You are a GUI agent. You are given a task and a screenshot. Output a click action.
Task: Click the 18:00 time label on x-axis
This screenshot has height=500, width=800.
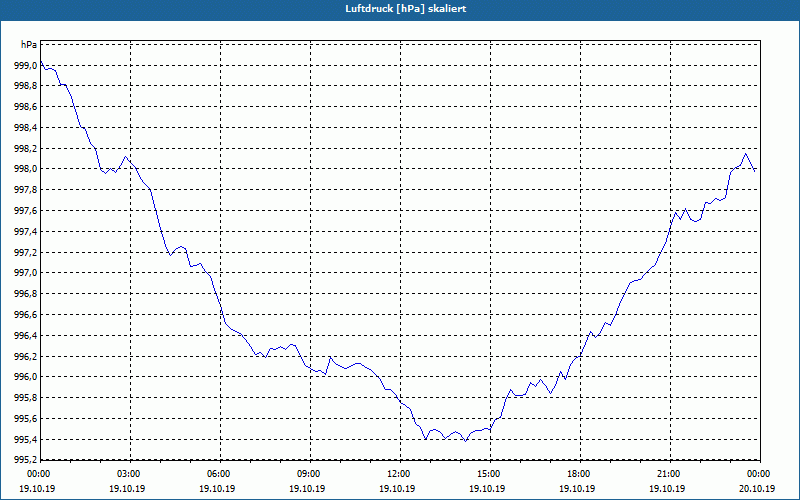click(x=579, y=474)
